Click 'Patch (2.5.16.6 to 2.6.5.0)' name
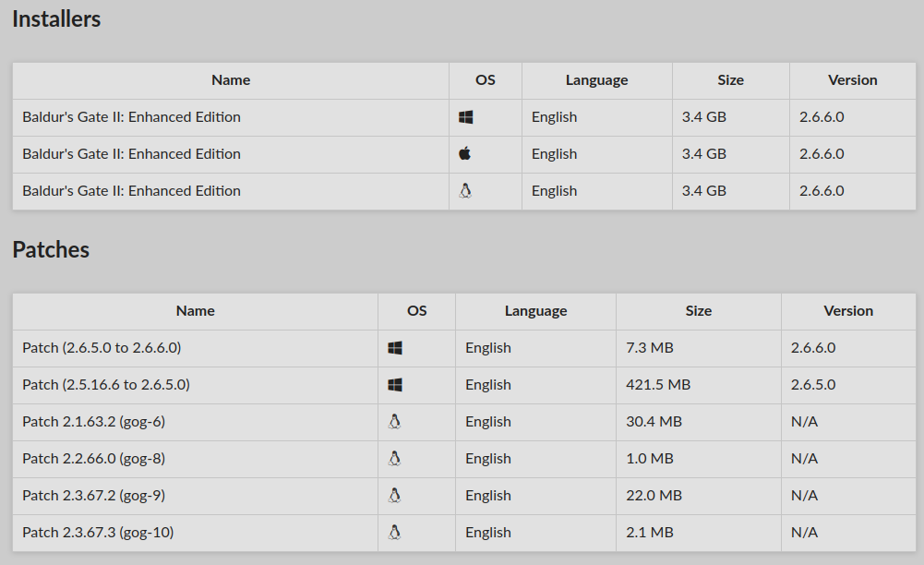Screen dimensions: 924x565 click(x=106, y=385)
